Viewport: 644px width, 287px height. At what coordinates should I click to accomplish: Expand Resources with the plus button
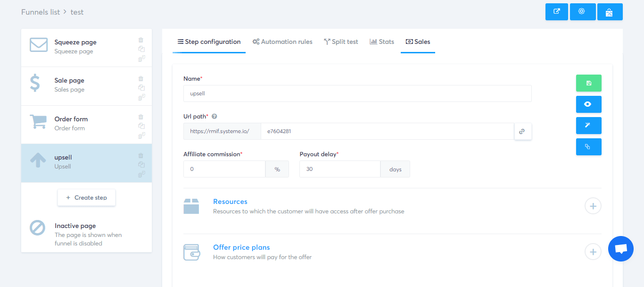pos(593,206)
